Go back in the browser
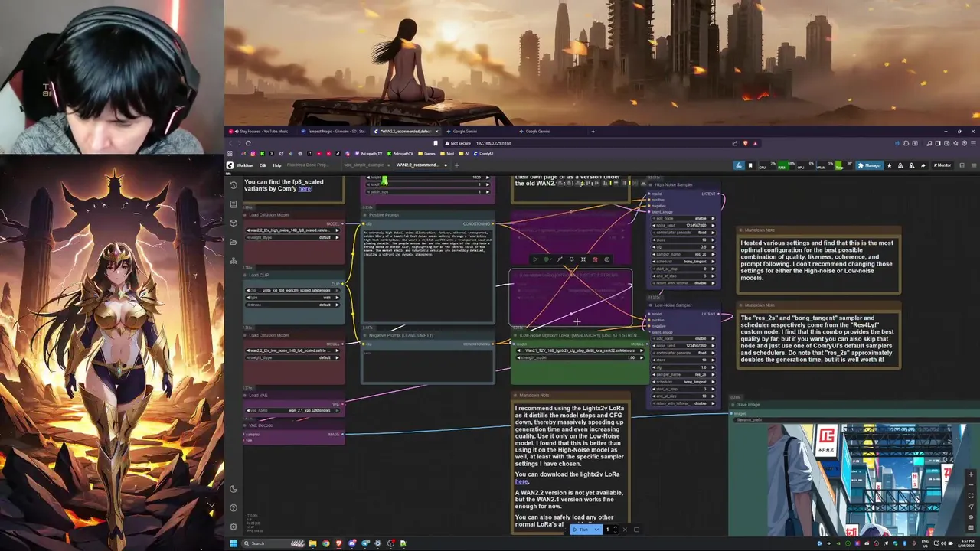The image size is (980, 551). (230, 143)
